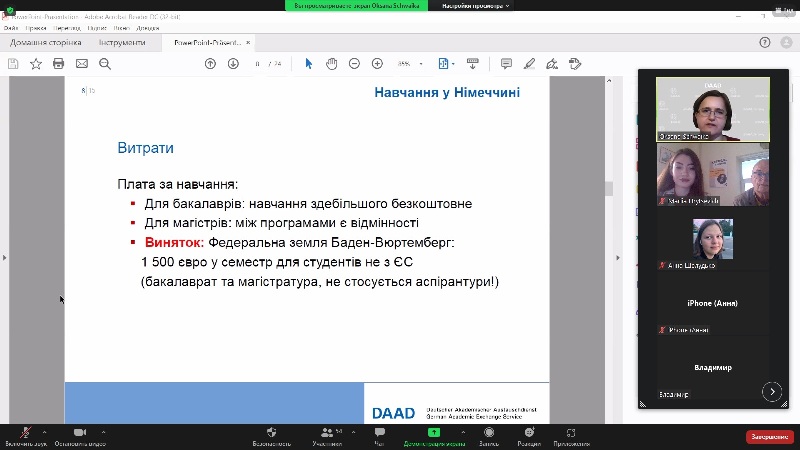800x450 pixels.
Task: Expand the view settings dropdown at top
Action: (475, 6)
